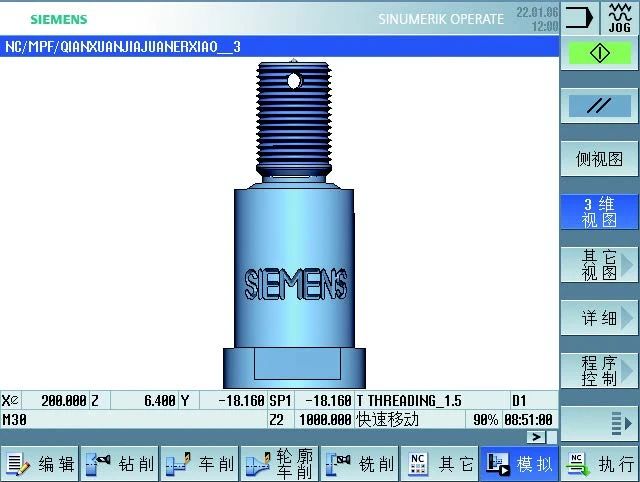Image resolution: width=640 pixels, height=482 pixels.
Task: Select the 模拟 simulation softkey
Action: 519,464
